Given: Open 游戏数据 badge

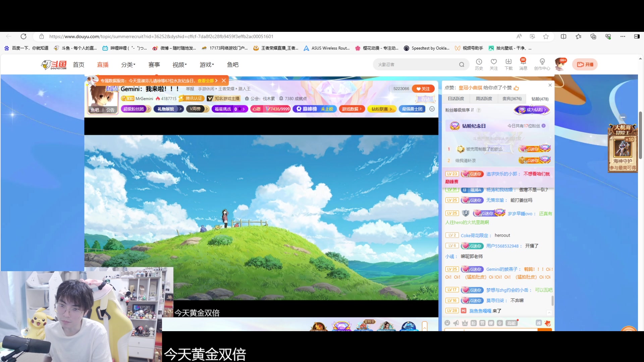Looking at the screenshot, I should tap(352, 109).
